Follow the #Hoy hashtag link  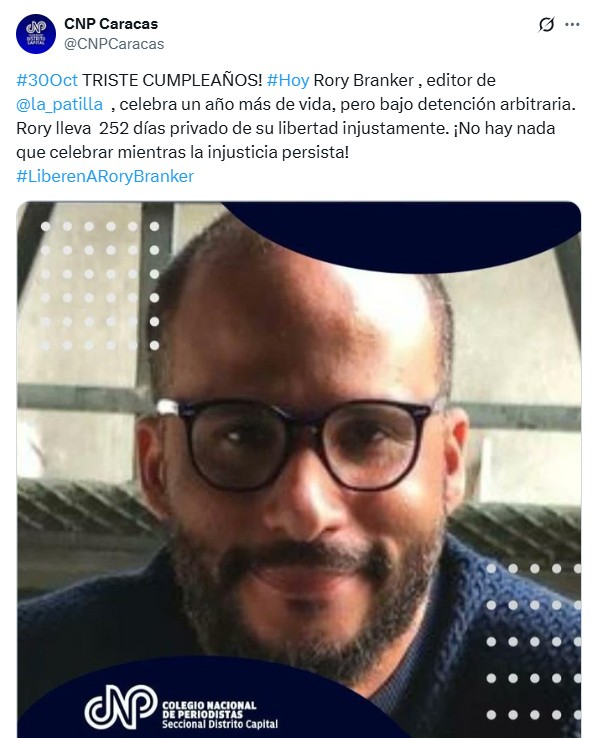coord(288,80)
